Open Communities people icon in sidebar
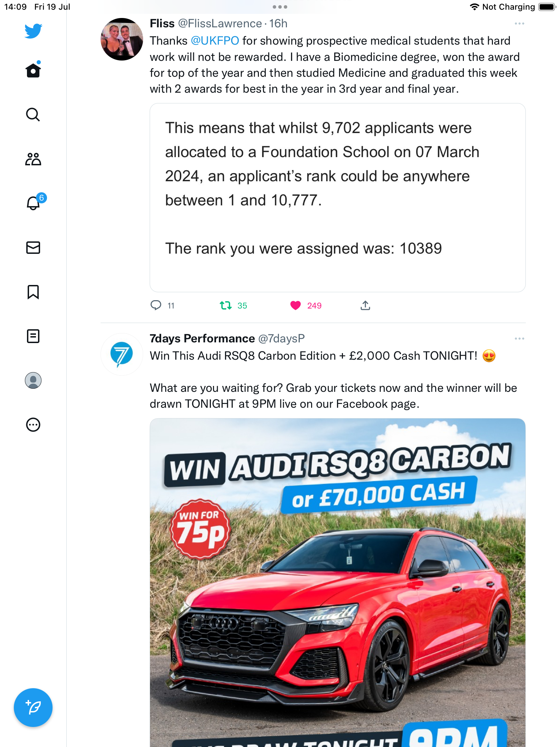This screenshot has width=560, height=747. [33, 159]
